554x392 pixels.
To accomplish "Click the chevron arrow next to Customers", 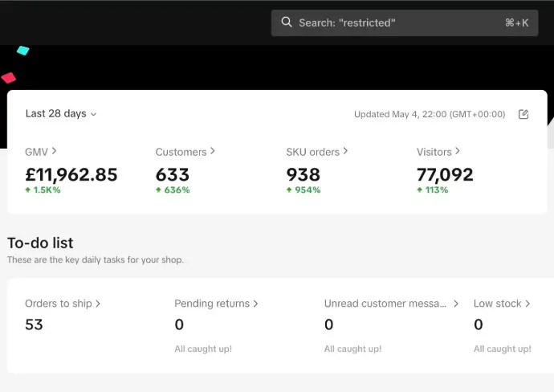I will (x=213, y=151).
